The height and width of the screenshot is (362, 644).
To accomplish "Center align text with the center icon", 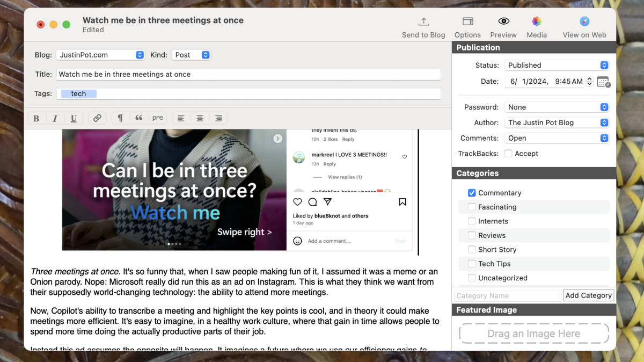I will coord(200,118).
